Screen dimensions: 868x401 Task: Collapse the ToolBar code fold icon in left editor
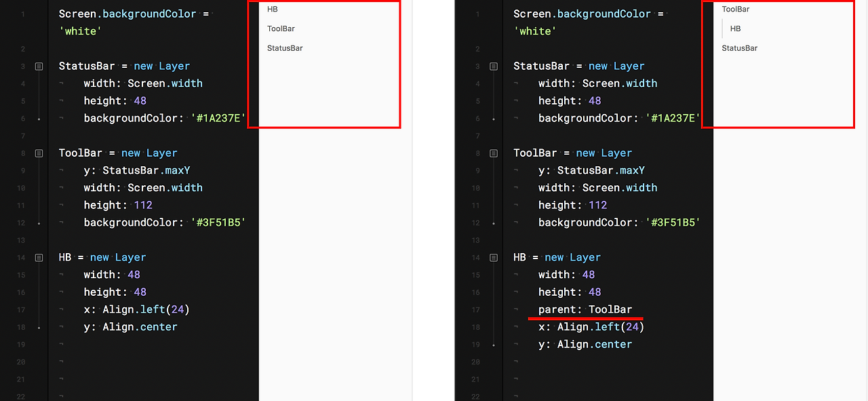click(x=39, y=153)
